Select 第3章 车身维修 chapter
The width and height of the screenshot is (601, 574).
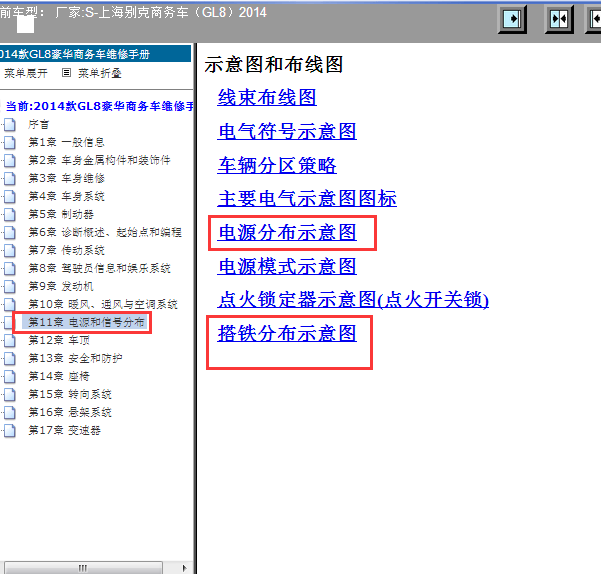[x=66, y=178]
